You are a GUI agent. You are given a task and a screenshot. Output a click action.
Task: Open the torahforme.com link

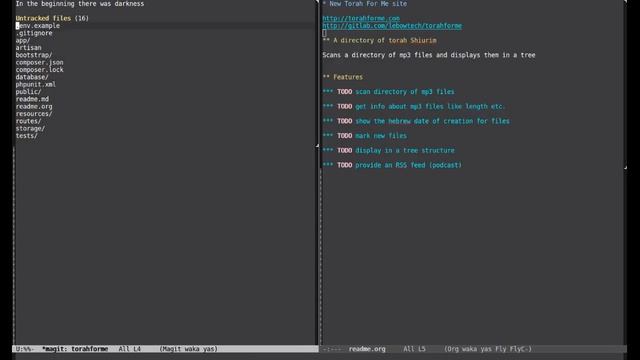[x=361, y=18]
